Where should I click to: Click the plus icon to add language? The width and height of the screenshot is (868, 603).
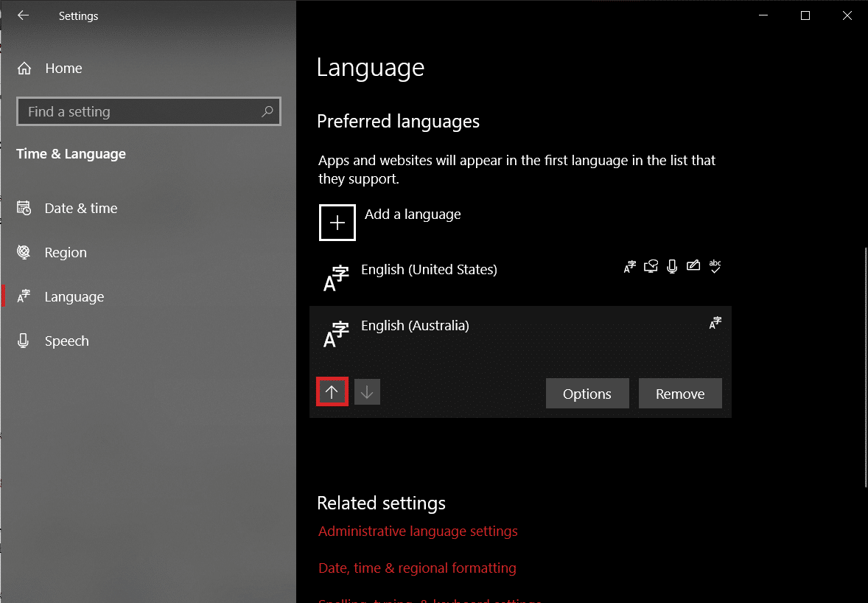tap(337, 223)
